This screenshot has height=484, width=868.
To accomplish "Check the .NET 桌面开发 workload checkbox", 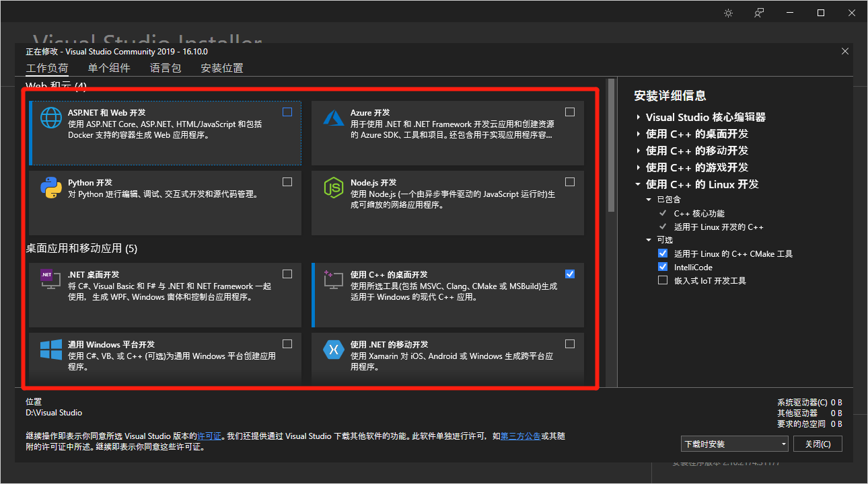I will 287,274.
